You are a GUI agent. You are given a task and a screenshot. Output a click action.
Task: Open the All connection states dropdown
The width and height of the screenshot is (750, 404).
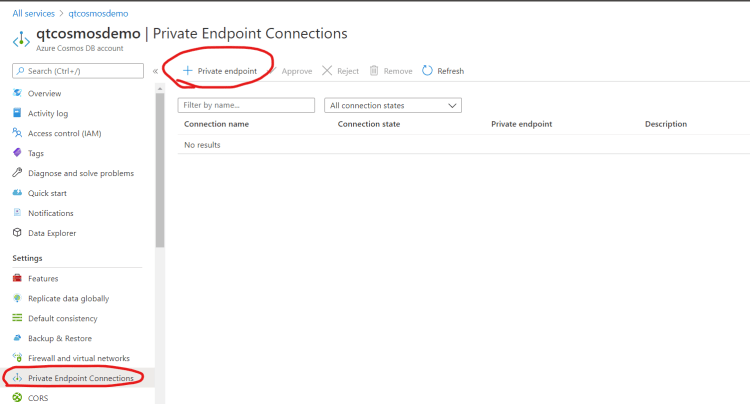(393, 105)
